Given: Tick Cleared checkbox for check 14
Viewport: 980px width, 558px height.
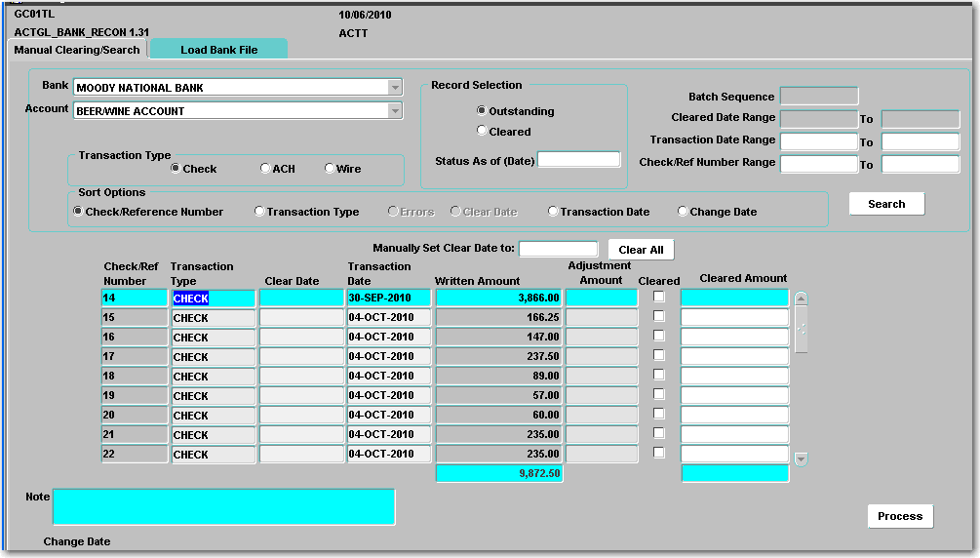Looking at the screenshot, I should (x=659, y=297).
